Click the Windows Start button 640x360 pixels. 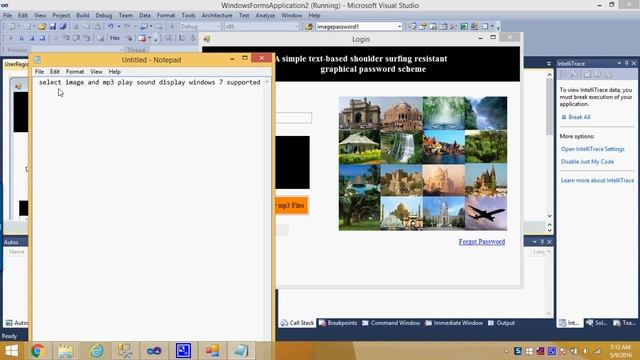click(11, 351)
